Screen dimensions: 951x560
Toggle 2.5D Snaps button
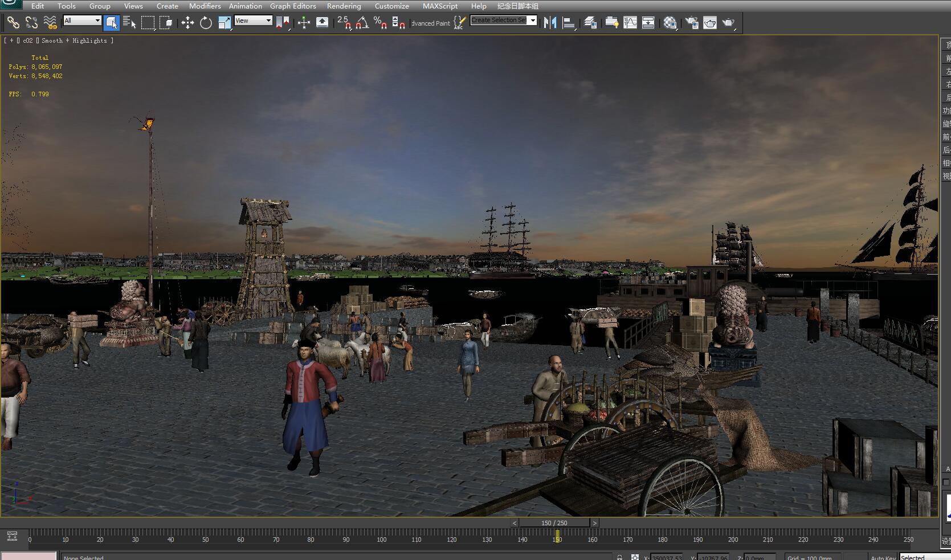point(344,23)
